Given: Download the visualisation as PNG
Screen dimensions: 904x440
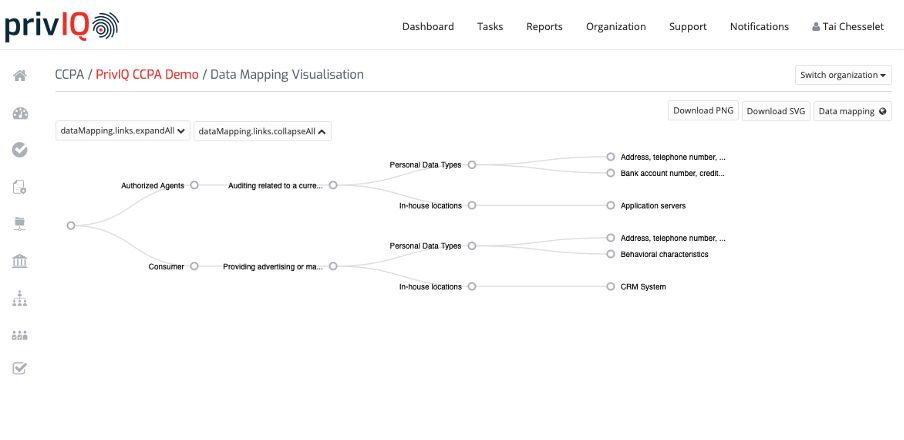Looking at the screenshot, I should 703,111.
